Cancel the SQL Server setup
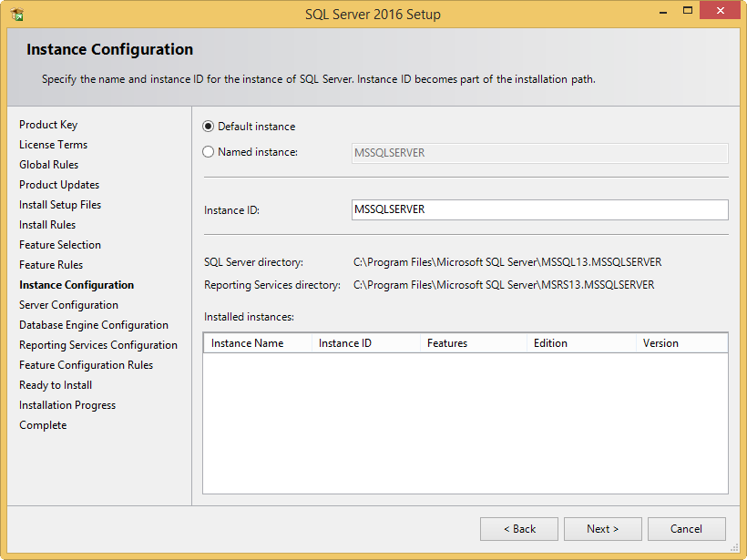Viewport: 747px width, 560px height. point(687,529)
